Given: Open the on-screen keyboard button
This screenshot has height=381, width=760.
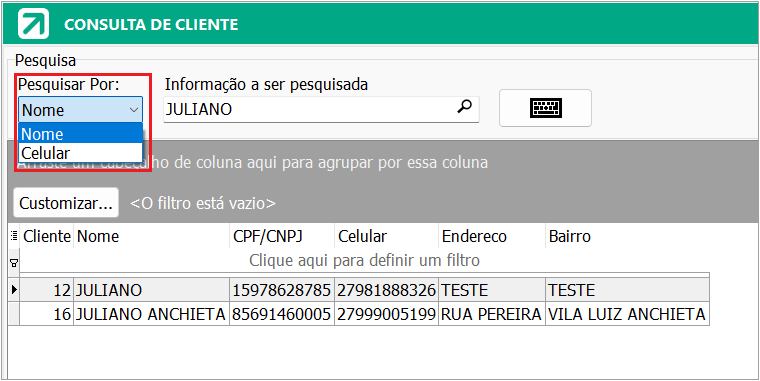Looking at the screenshot, I should click(x=545, y=108).
